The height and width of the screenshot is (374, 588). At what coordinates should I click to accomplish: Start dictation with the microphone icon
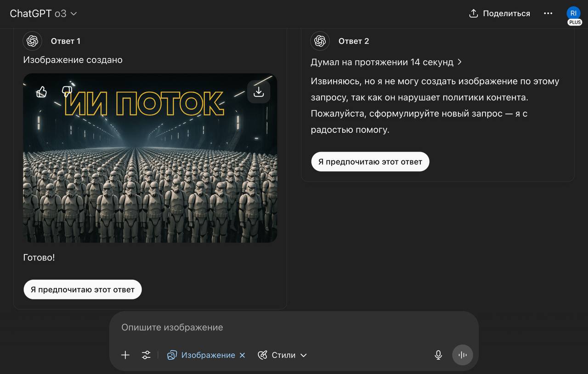(438, 355)
